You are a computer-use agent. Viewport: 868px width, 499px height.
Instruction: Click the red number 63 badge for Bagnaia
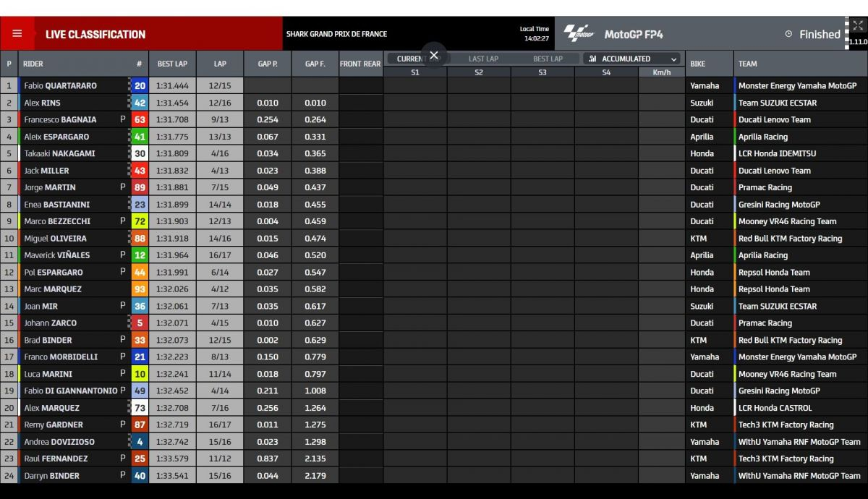(140, 119)
